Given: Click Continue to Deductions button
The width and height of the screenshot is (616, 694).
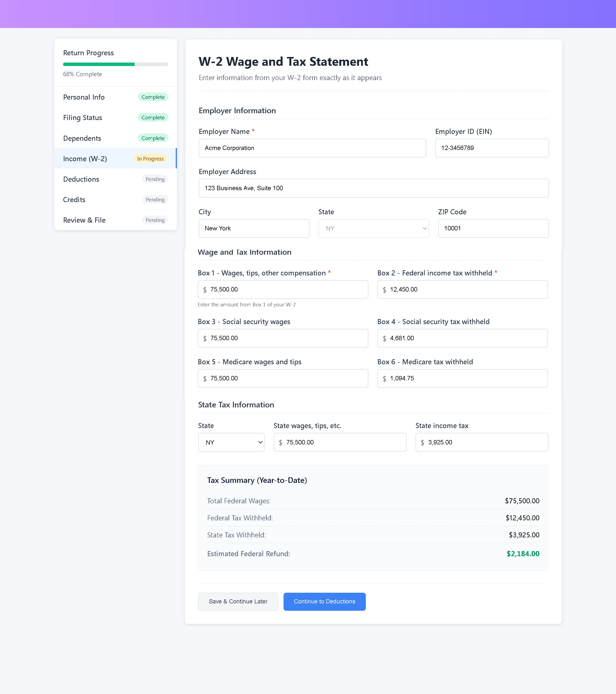Looking at the screenshot, I should click(324, 602).
